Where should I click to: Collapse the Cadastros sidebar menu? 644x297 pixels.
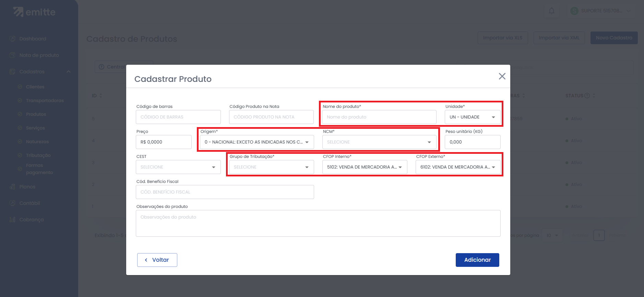click(x=68, y=72)
